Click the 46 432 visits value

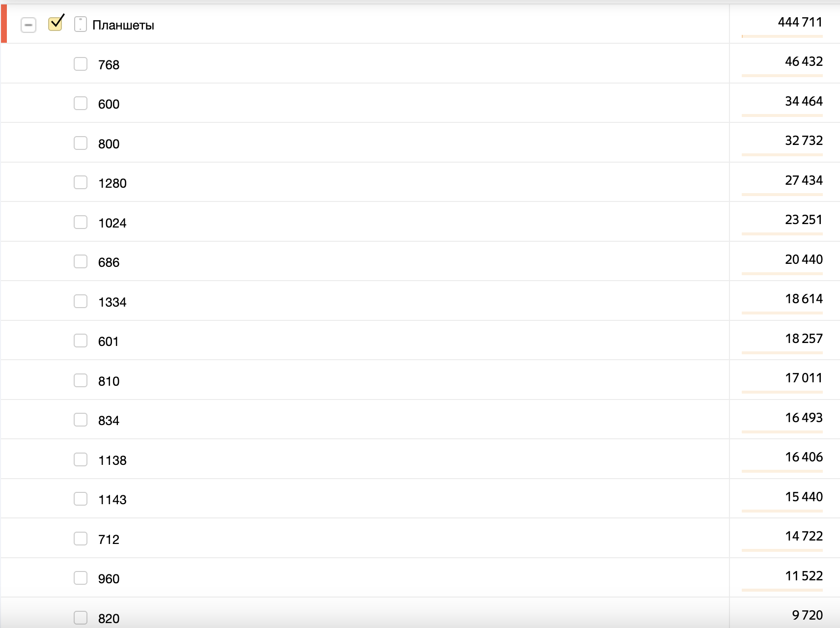(x=804, y=61)
